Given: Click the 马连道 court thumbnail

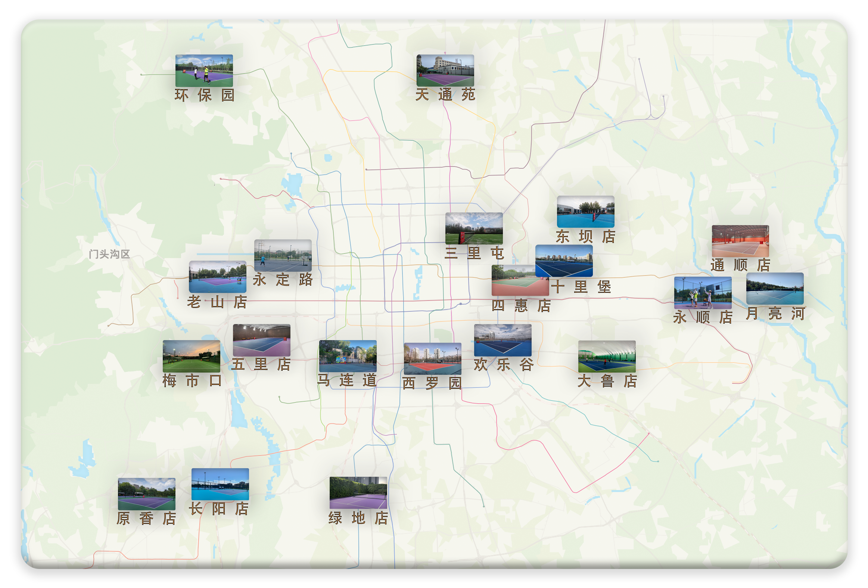Looking at the screenshot, I should (347, 356).
